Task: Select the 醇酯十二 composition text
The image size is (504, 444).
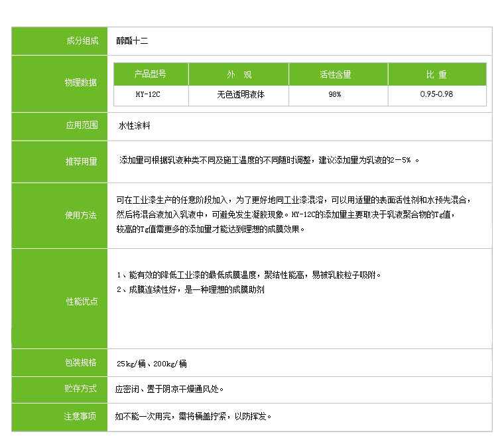Action: 132,41
